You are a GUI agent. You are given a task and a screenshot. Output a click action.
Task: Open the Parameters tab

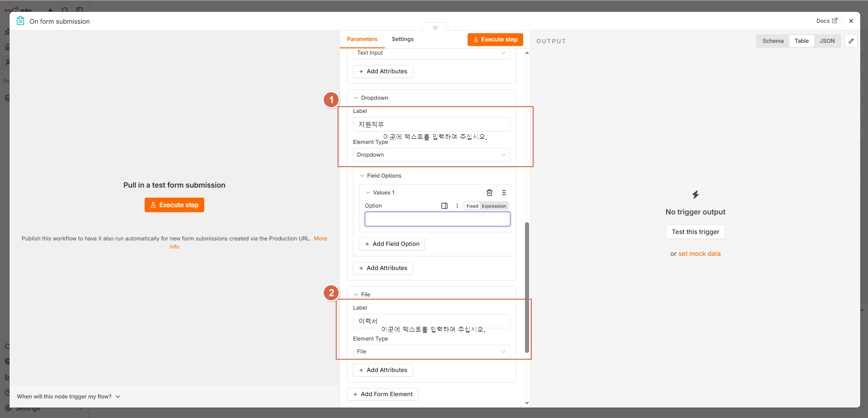coord(362,39)
